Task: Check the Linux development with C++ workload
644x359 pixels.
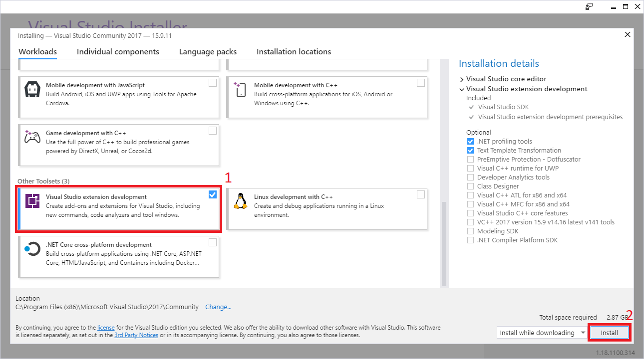Action: pos(421,194)
